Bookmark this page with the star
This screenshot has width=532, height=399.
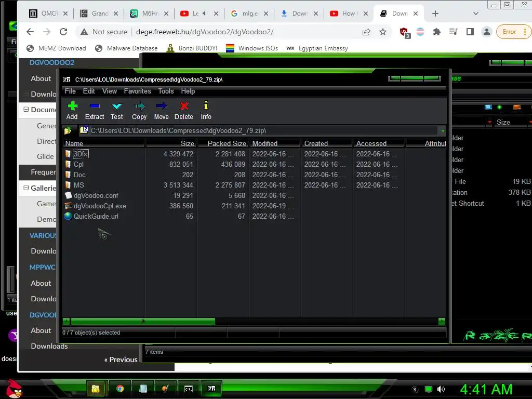click(x=383, y=32)
